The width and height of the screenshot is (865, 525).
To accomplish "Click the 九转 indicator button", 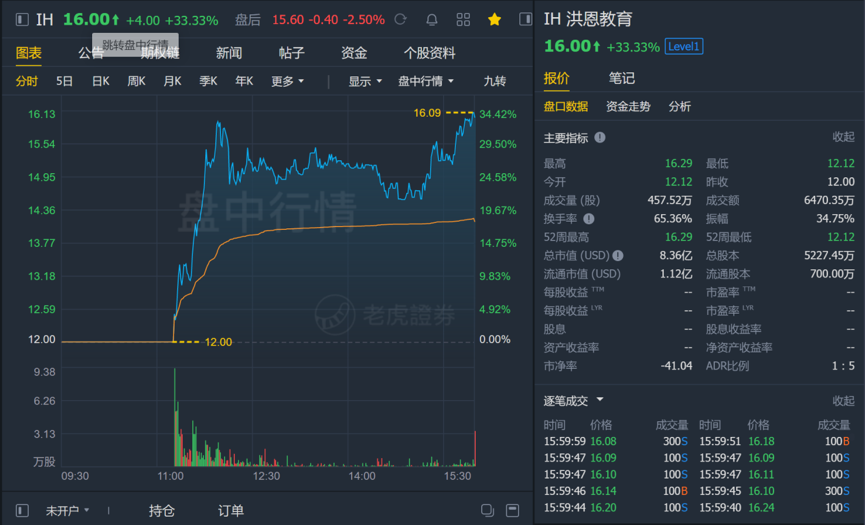I will coord(495,81).
